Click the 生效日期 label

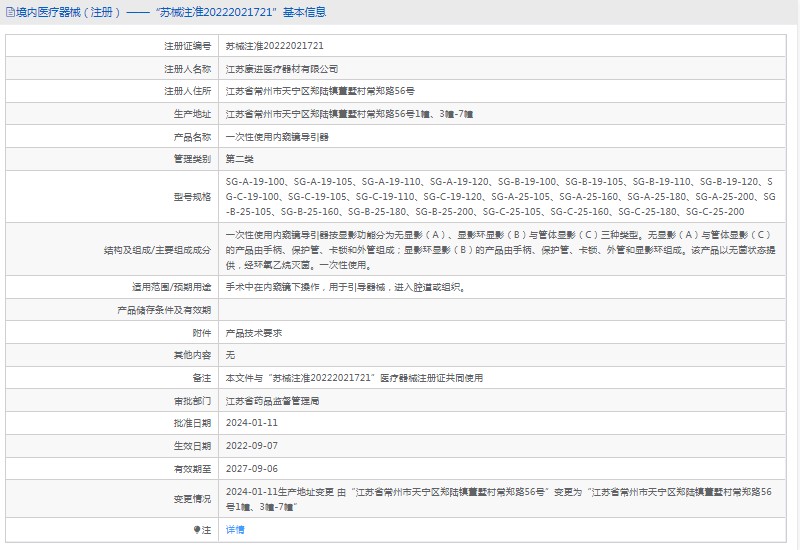pos(192,446)
